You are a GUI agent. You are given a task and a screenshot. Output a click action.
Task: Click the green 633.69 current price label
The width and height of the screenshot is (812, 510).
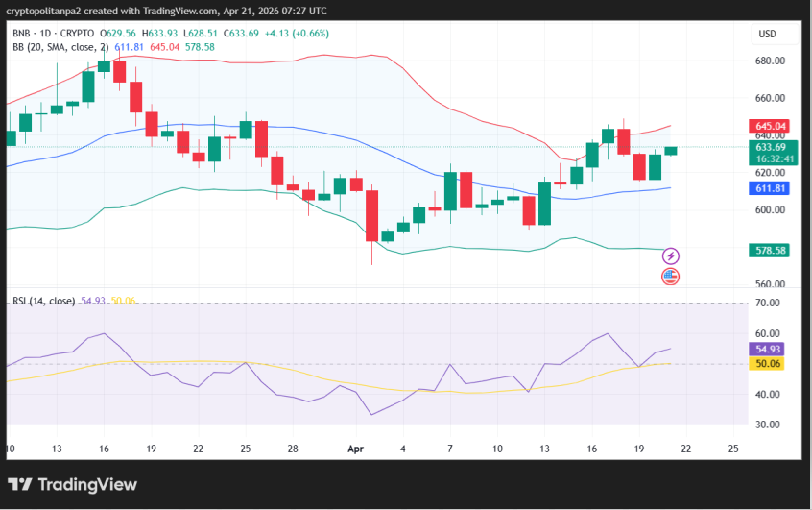click(x=771, y=147)
